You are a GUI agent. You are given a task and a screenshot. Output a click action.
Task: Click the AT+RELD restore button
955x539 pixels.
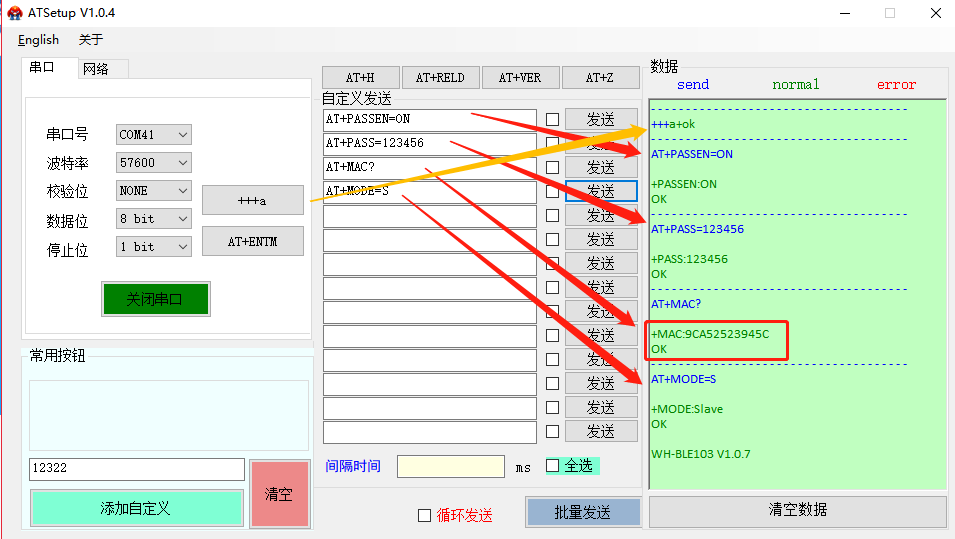coord(440,78)
